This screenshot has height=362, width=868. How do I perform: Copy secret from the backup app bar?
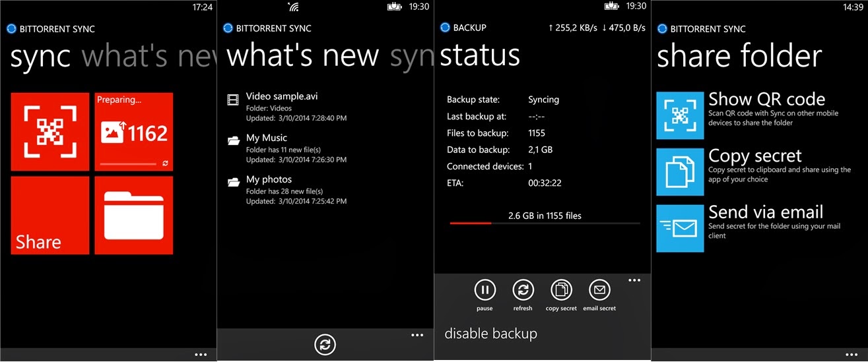coord(561,289)
